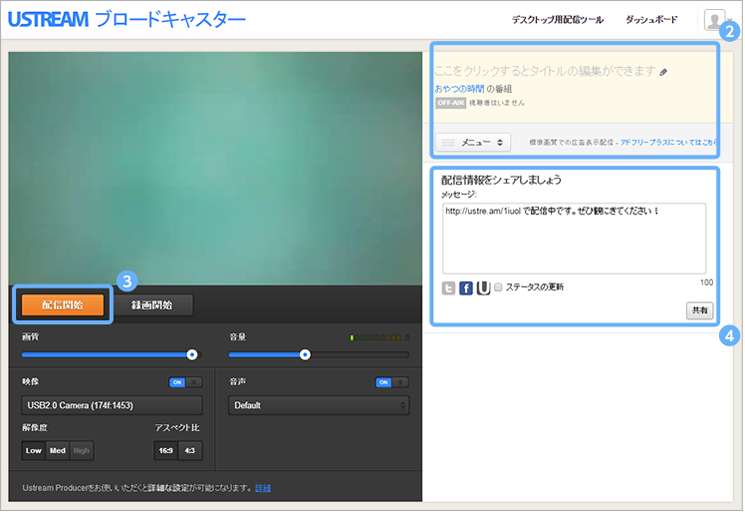This screenshot has width=745, height=512.
Task: Click the orange 配信開始 button
Action: tap(62, 305)
